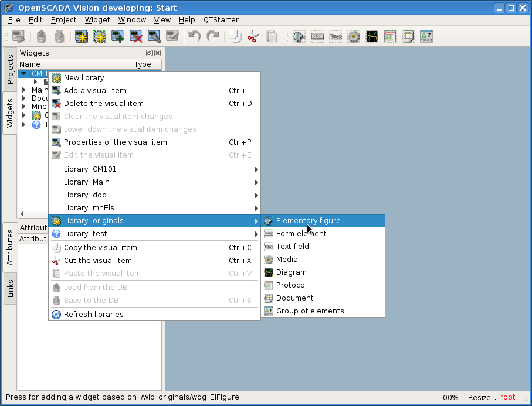Choose Copy the visual item menu entry

pyautogui.click(x=154, y=248)
